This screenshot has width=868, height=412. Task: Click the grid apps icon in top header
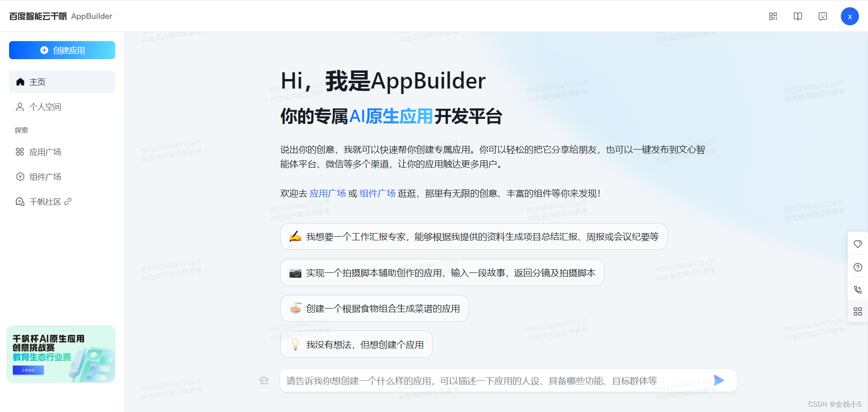[x=773, y=16]
